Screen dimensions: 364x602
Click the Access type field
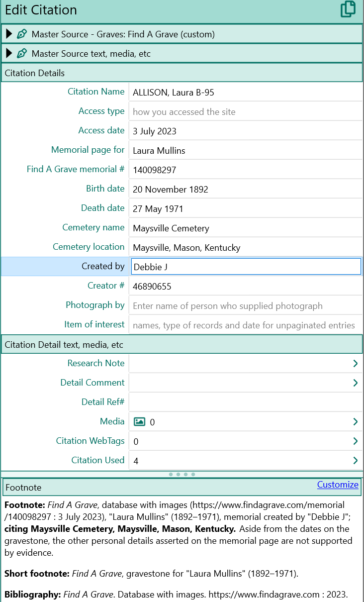click(245, 111)
